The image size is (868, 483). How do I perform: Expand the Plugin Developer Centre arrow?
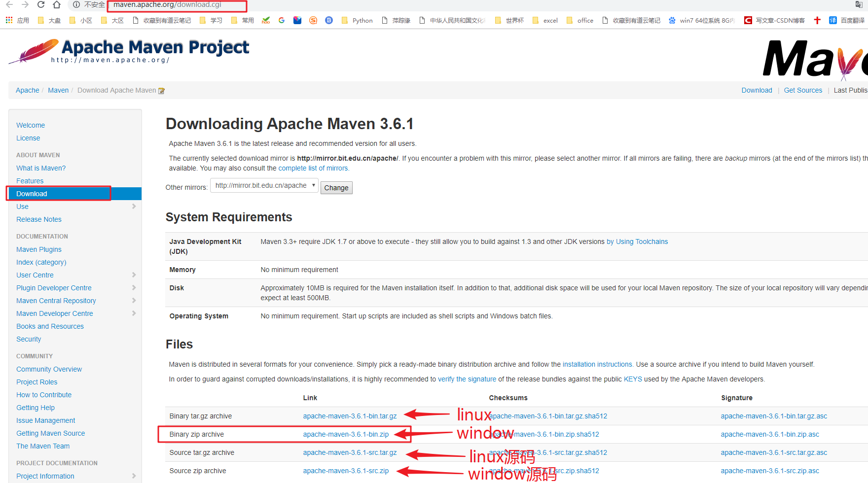pos(134,288)
